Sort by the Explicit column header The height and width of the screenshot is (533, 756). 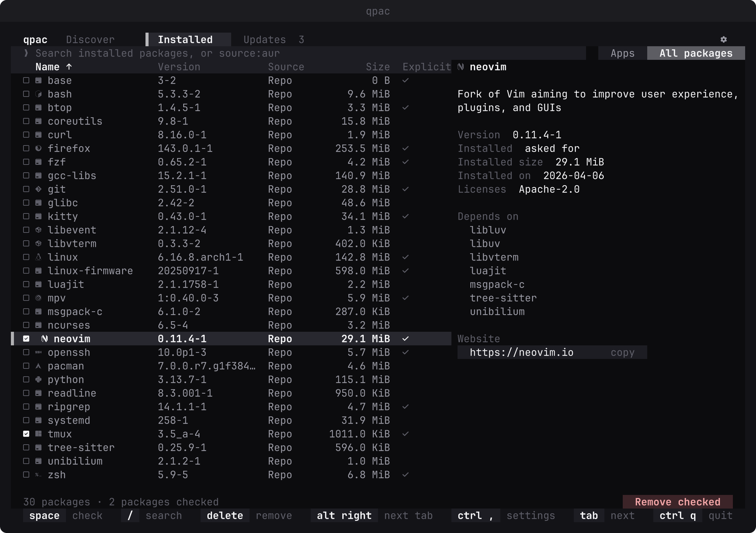[427, 67]
